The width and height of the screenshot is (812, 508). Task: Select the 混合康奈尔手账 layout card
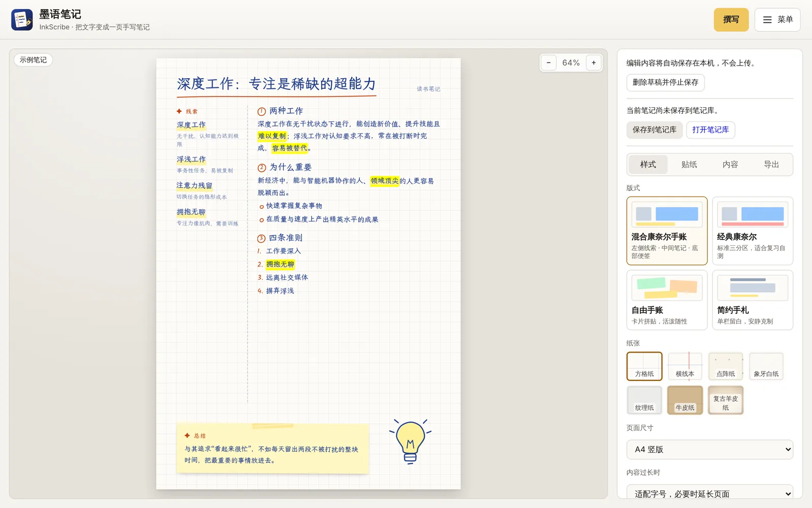pos(667,231)
